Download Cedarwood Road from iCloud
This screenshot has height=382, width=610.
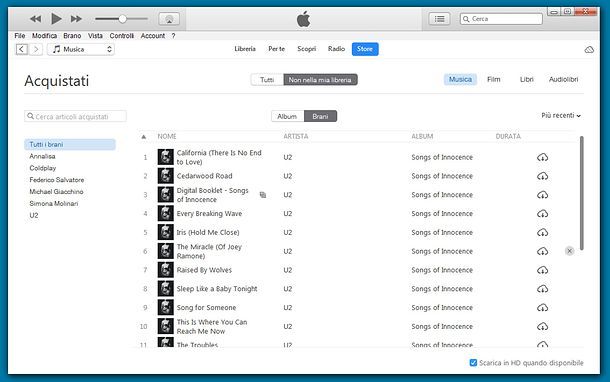(x=543, y=176)
